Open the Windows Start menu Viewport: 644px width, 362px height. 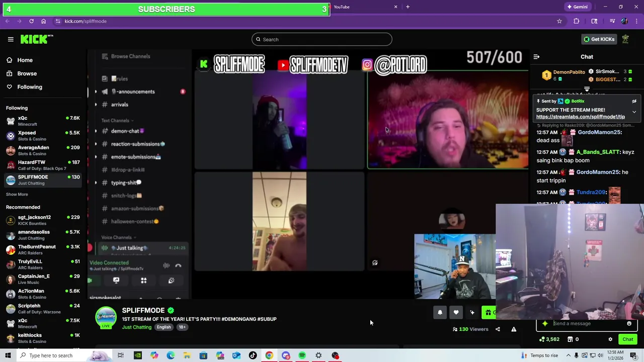[8, 355]
